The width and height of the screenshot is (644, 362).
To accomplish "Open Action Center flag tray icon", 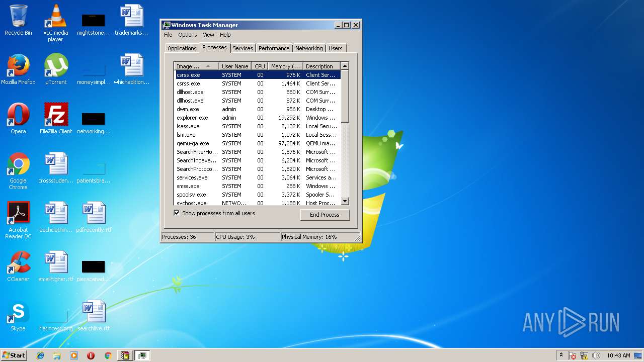I will 573,355.
